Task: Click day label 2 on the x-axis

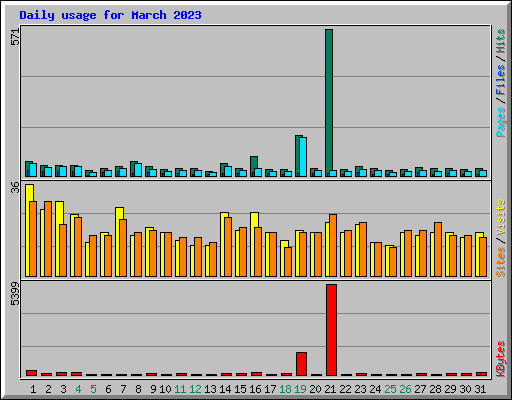Action: pyautogui.click(x=48, y=389)
